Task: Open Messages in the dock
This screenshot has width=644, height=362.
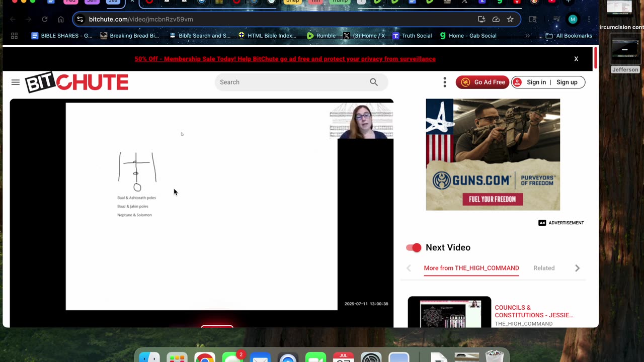Action: coord(232,357)
